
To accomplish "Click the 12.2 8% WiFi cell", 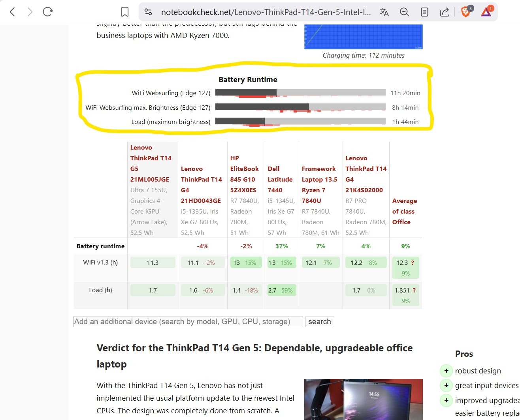I will (366, 262).
